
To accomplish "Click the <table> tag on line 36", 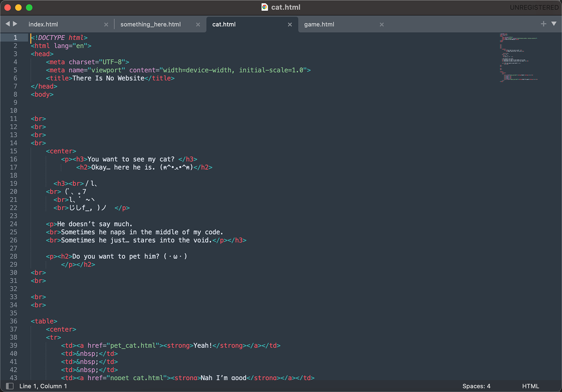I will pos(44,321).
